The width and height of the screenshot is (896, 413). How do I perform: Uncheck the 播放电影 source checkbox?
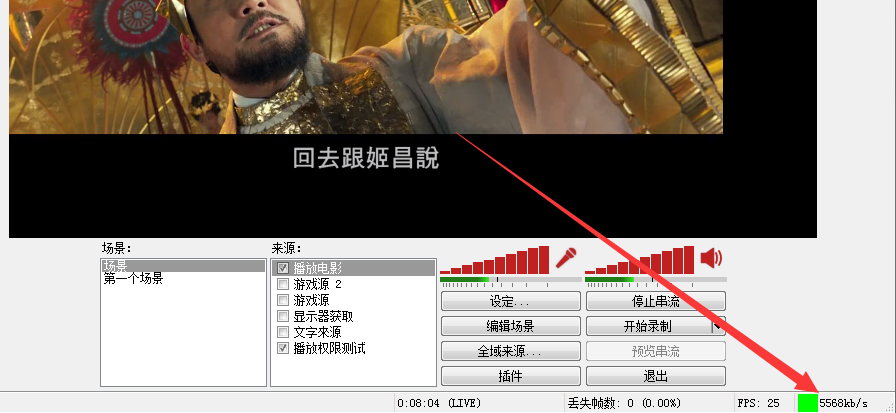(x=283, y=268)
